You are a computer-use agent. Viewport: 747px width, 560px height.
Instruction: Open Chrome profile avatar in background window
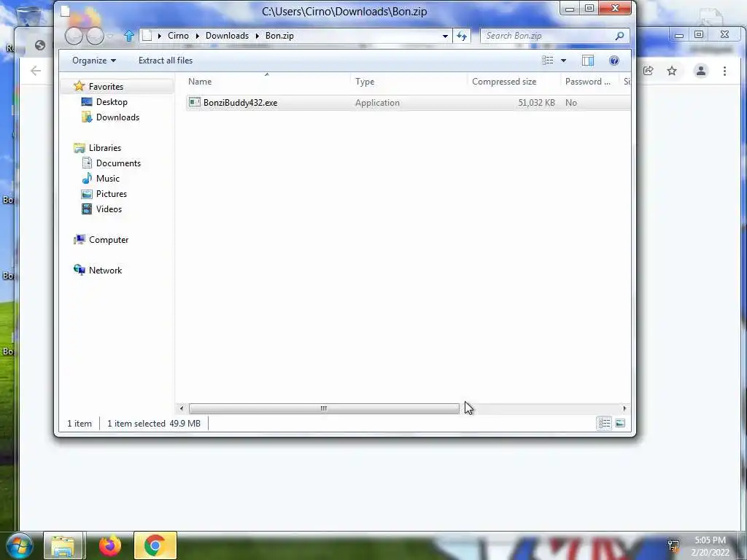tap(701, 71)
